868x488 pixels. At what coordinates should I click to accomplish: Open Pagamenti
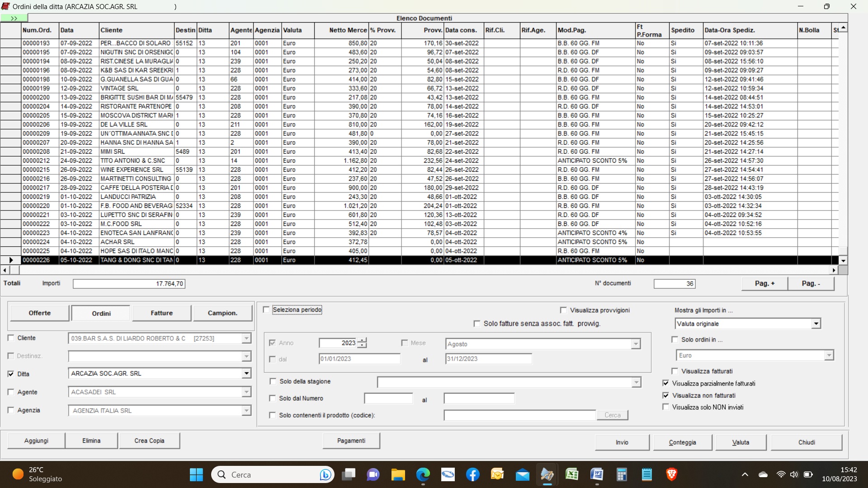point(351,441)
